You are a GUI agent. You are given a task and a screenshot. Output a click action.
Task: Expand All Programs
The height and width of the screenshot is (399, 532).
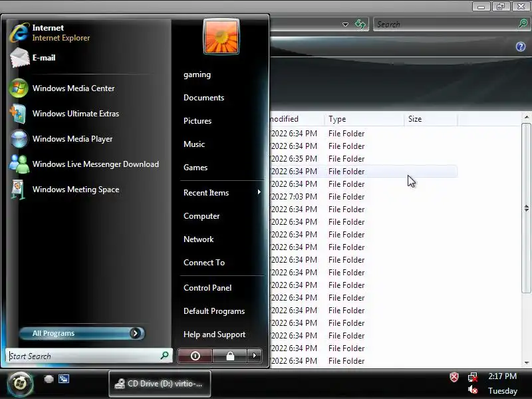82,334
